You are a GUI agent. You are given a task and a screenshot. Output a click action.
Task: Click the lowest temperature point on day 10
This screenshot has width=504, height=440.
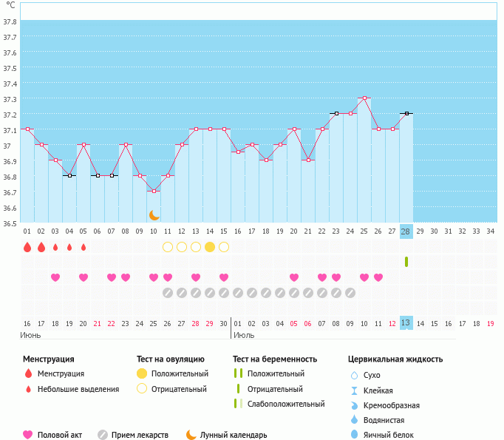click(154, 192)
